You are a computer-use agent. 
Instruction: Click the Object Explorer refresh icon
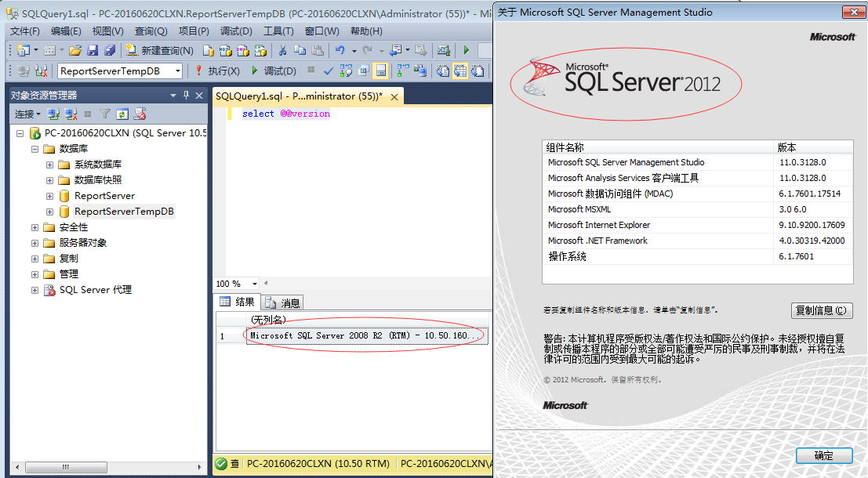point(122,114)
